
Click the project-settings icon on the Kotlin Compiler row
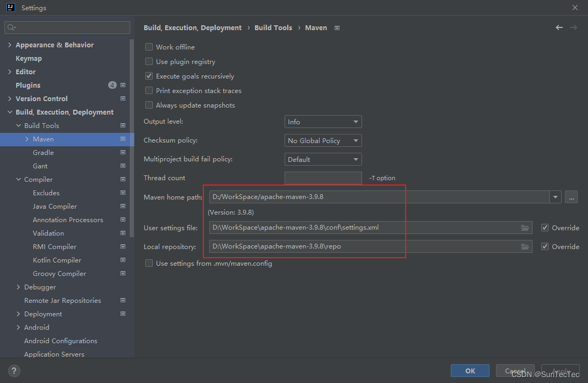(x=123, y=260)
